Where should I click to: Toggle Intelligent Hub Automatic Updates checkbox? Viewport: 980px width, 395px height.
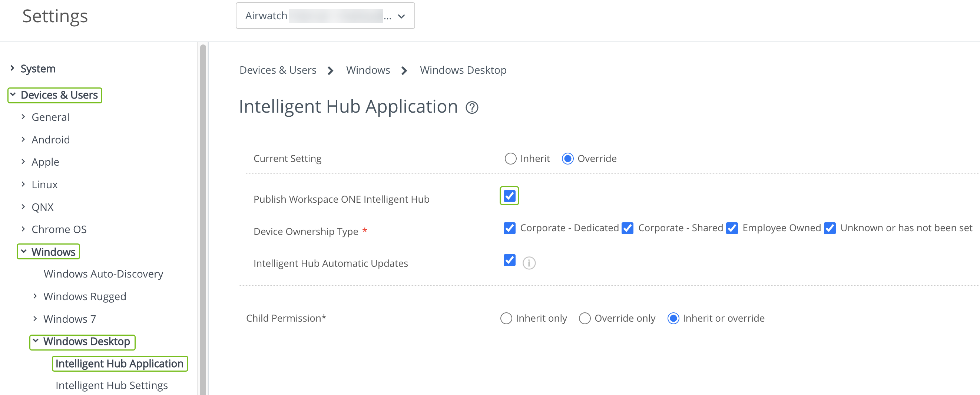tap(509, 260)
